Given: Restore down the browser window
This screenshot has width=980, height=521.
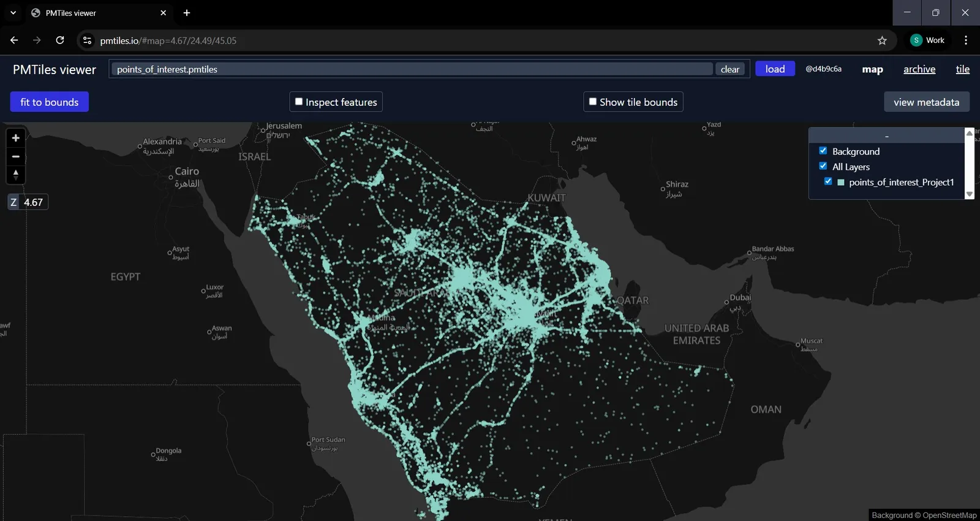Looking at the screenshot, I should click(936, 13).
